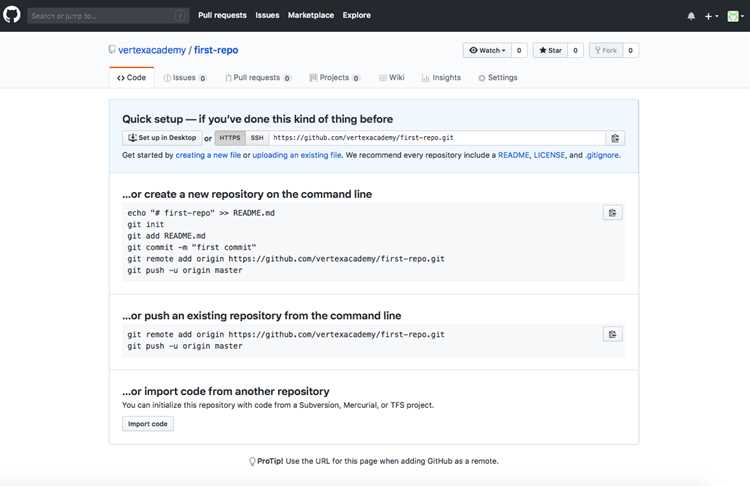Open the first-repo repository link
750x486 pixels.
pyautogui.click(x=216, y=50)
